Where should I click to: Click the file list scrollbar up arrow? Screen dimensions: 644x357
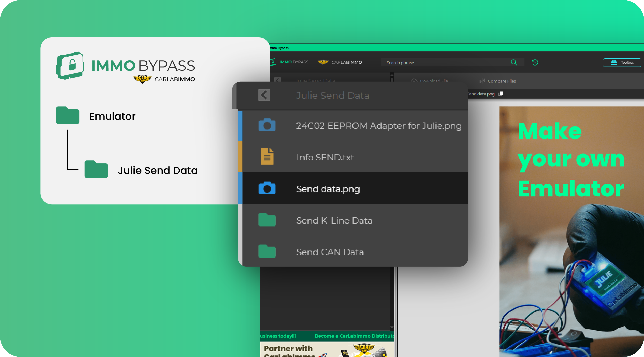pyautogui.click(x=392, y=75)
